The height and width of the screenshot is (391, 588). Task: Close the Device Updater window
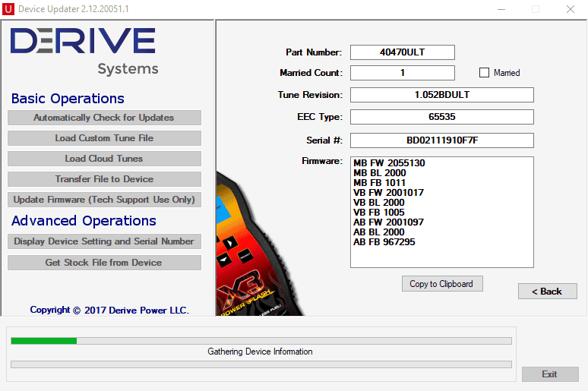pyautogui.click(x=571, y=9)
